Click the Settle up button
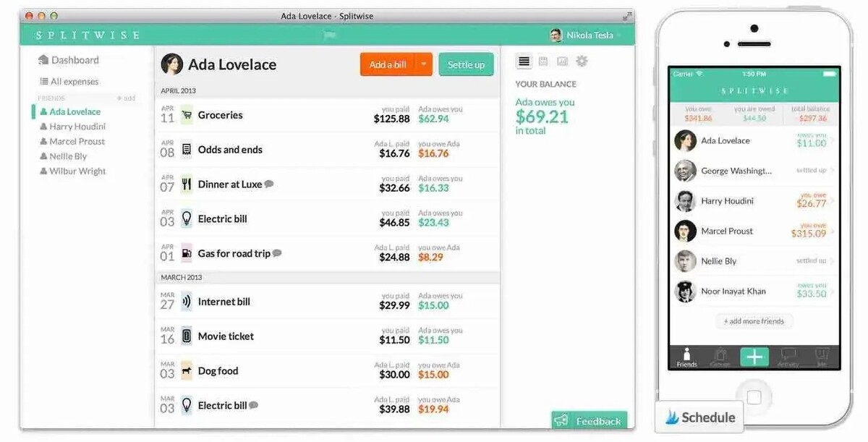This screenshot has width=868, height=442. 466,64
